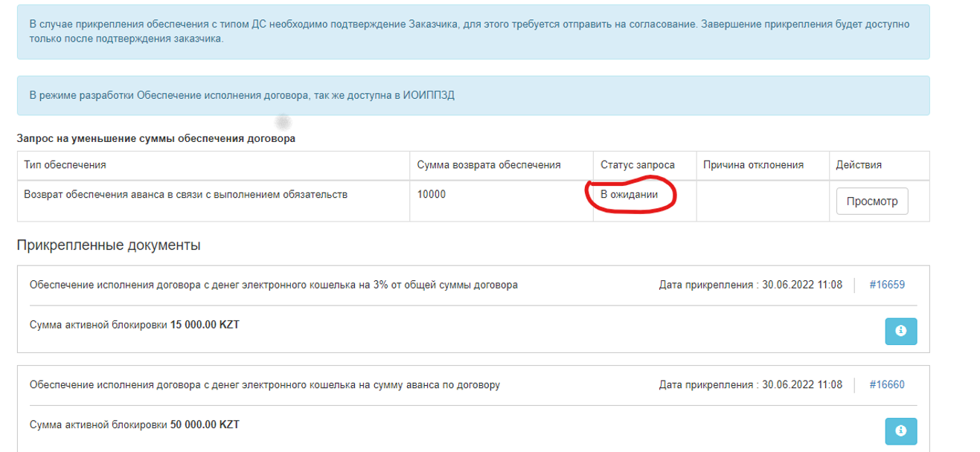The image size is (980, 452).
Task: Click the Тип обеспечения column header
Action: pyautogui.click(x=65, y=165)
